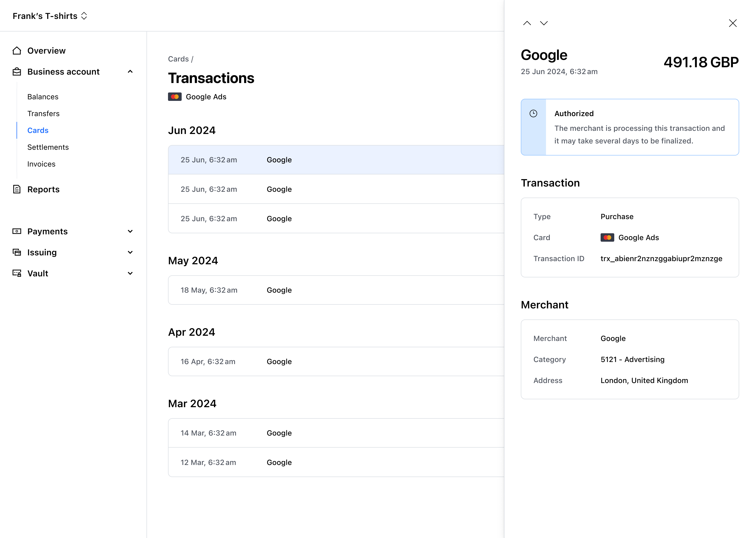Screen dimensions: 756x538
Task: Open Balances under Business account
Action: coord(43,97)
